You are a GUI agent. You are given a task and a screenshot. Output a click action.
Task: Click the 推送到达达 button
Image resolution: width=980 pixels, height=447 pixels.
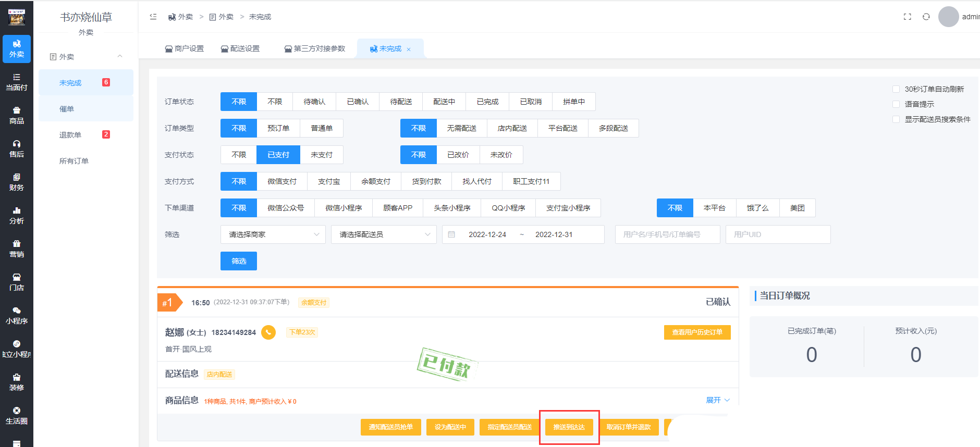(569, 427)
